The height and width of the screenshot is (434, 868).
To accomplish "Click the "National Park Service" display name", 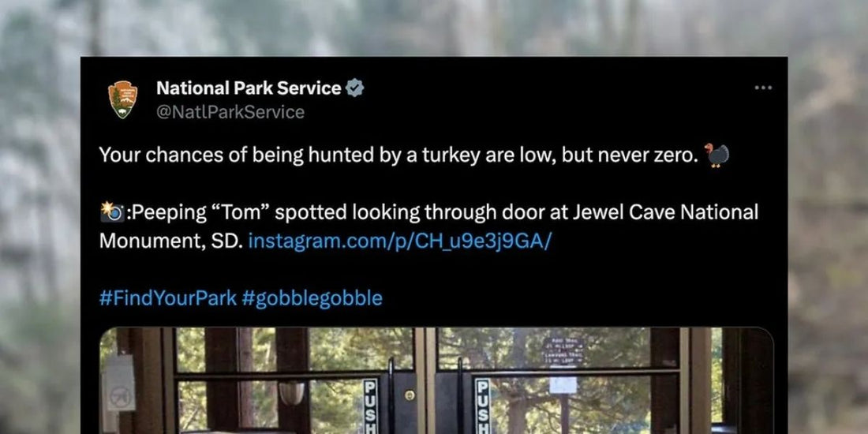I will click(x=249, y=88).
